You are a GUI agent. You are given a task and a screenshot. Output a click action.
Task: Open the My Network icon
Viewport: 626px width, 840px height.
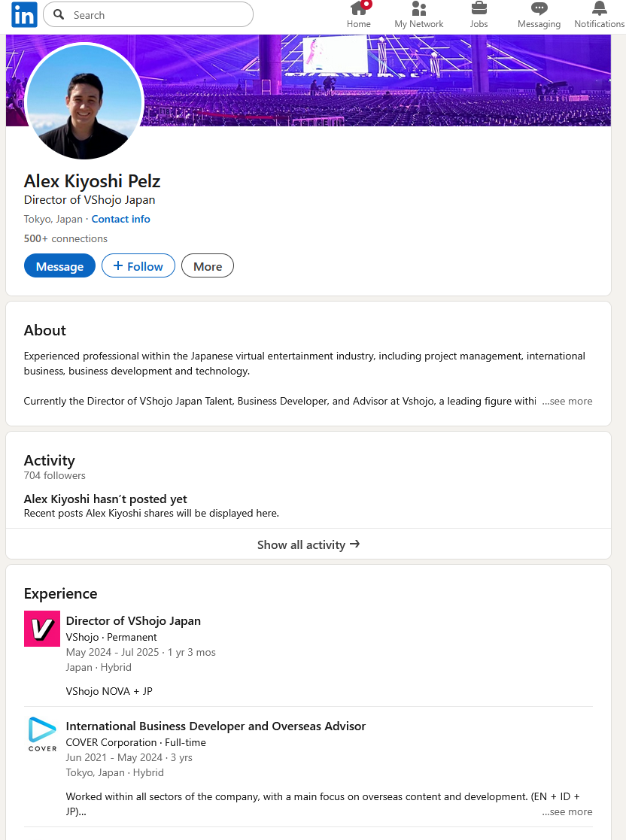419,10
